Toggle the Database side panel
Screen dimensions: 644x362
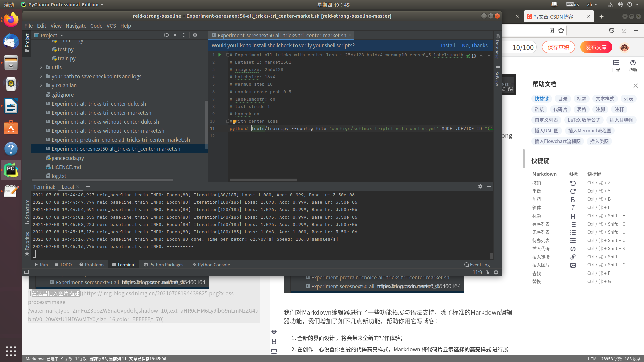497,47
